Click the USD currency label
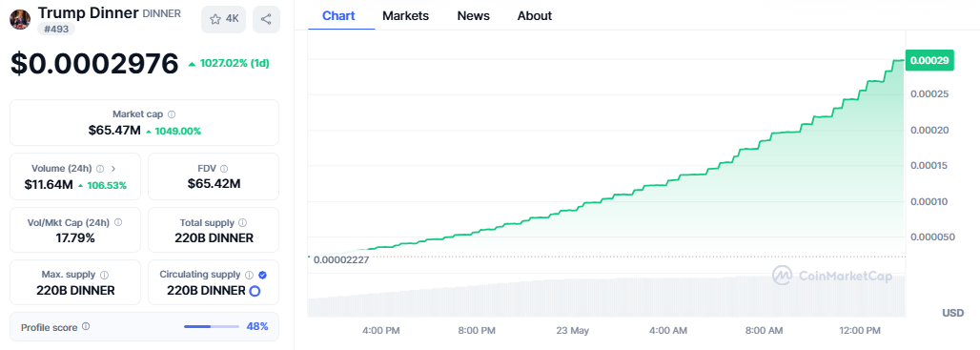 click(x=952, y=313)
